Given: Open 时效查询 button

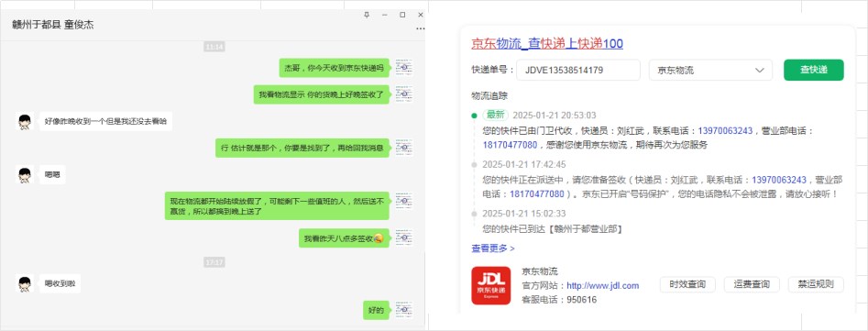Looking at the screenshot, I should [687, 284].
